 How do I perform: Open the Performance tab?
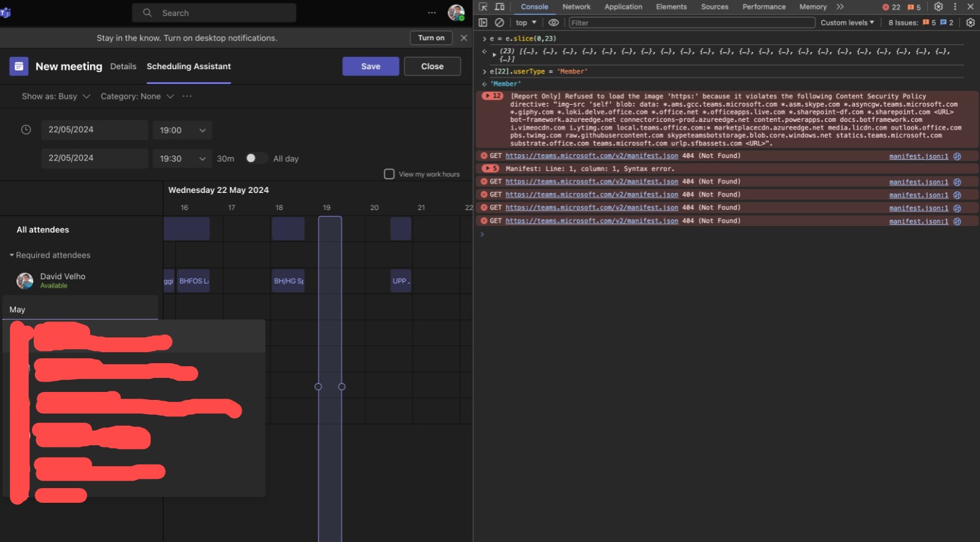[x=764, y=7]
